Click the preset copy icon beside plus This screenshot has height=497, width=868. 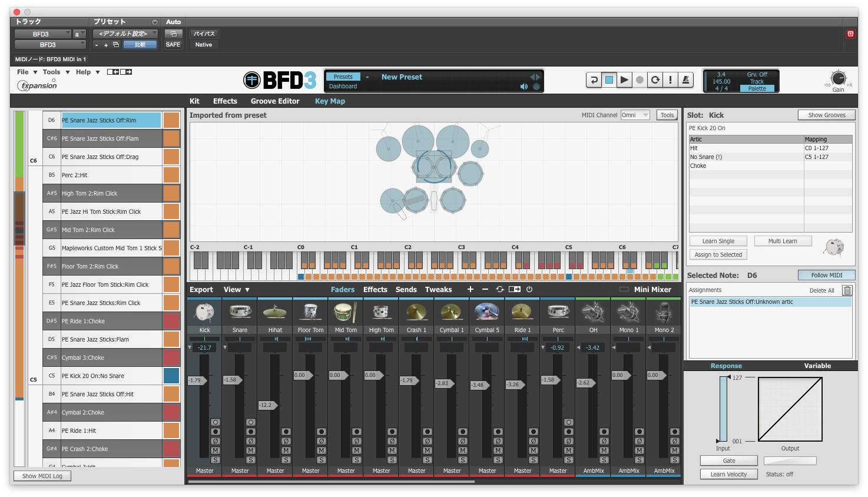point(116,45)
